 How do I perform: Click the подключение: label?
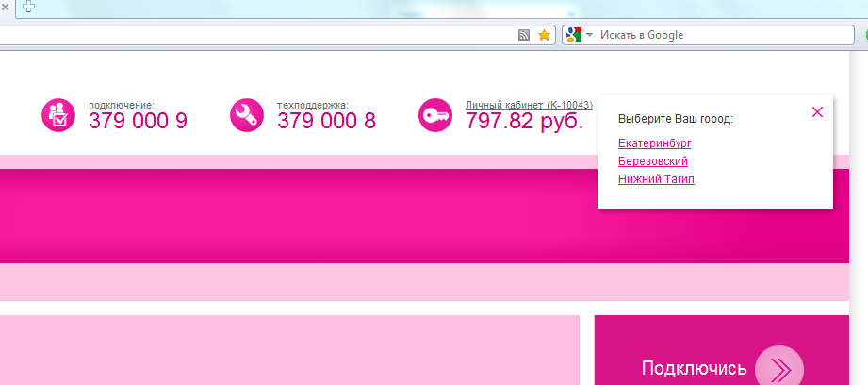[x=122, y=105]
